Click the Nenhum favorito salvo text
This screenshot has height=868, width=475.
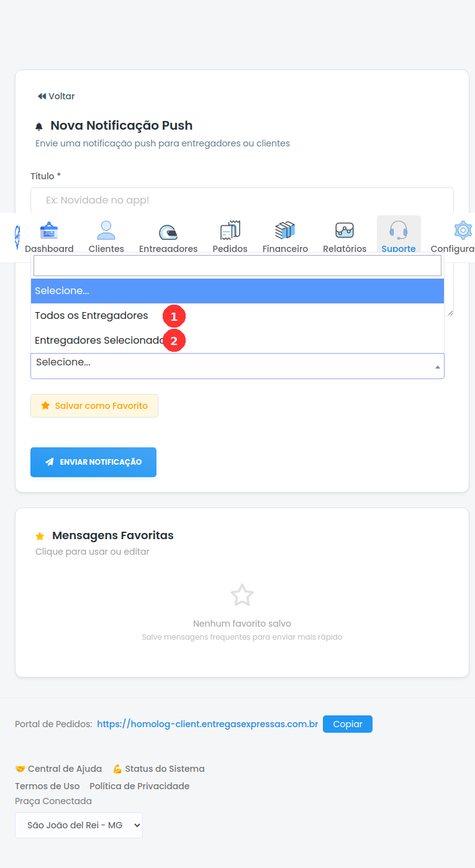click(x=242, y=624)
